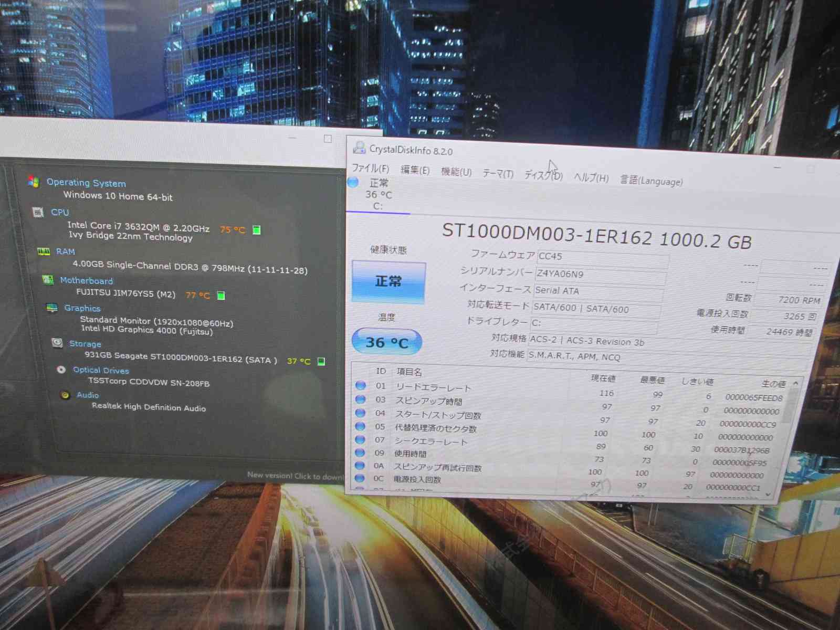The image size is (840, 630).
Task: Click the S.M.A.R.T. list scroll down arrow
Action: [769, 494]
